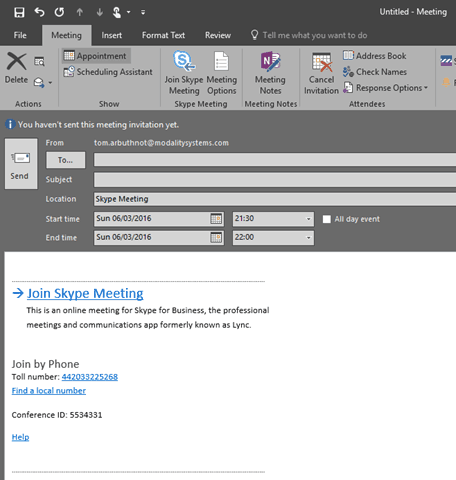Click sender address tom.arbuthnot@modalitysystems.com

tap(161, 143)
